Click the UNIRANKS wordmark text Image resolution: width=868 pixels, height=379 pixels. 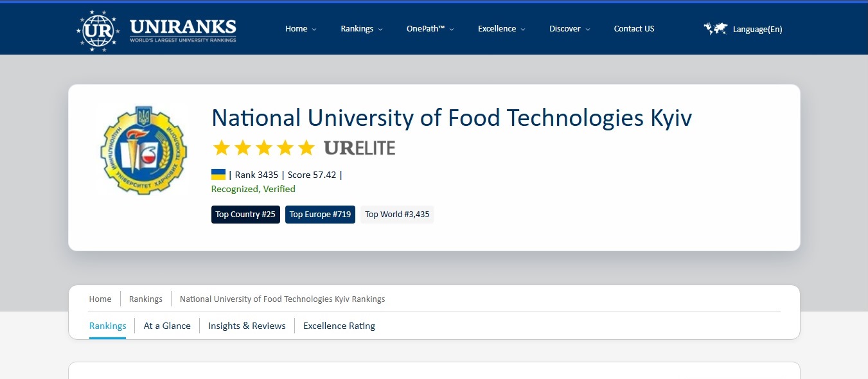pyautogui.click(x=183, y=27)
